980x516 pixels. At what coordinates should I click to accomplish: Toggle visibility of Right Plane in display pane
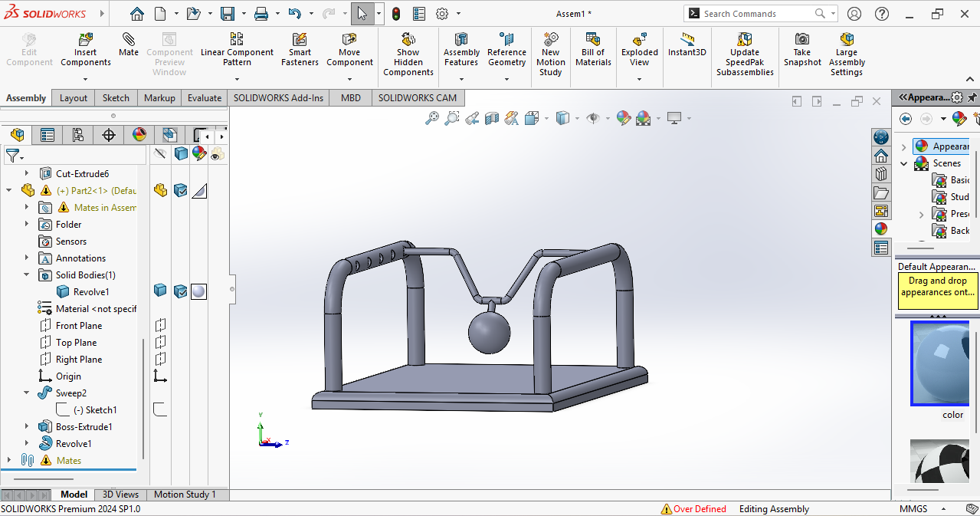(x=160, y=359)
